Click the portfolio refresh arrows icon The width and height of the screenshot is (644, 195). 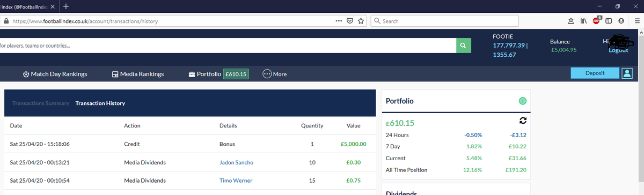click(x=523, y=121)
